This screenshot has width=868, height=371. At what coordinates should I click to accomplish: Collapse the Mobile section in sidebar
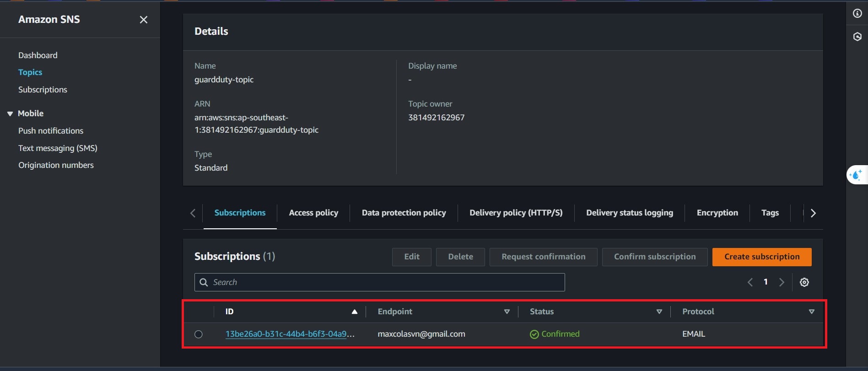[10, 113]
